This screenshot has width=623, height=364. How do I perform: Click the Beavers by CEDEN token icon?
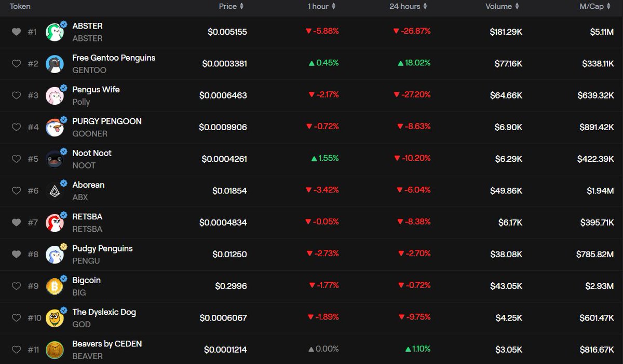click(55, 349)
